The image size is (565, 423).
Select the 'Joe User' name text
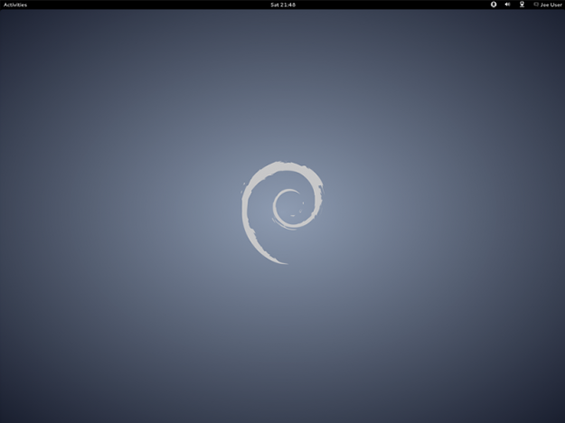(x=551, y=5)
